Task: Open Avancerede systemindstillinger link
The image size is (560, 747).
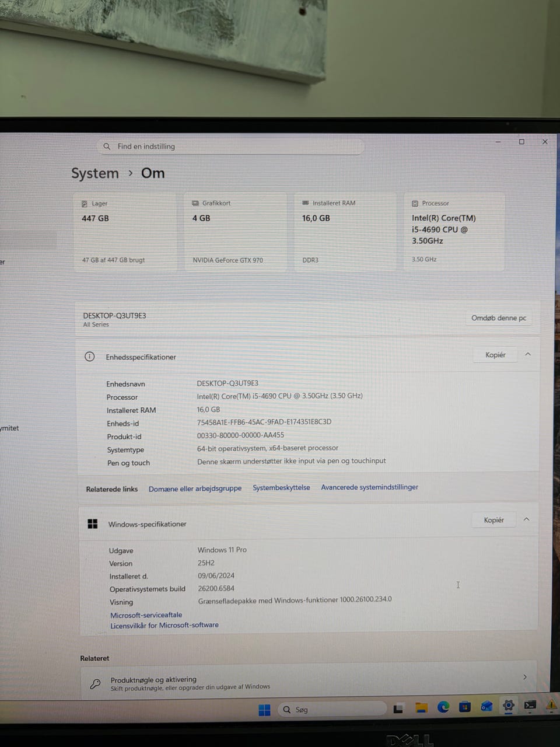Action: pyautogui.click(x=369, y=487)
